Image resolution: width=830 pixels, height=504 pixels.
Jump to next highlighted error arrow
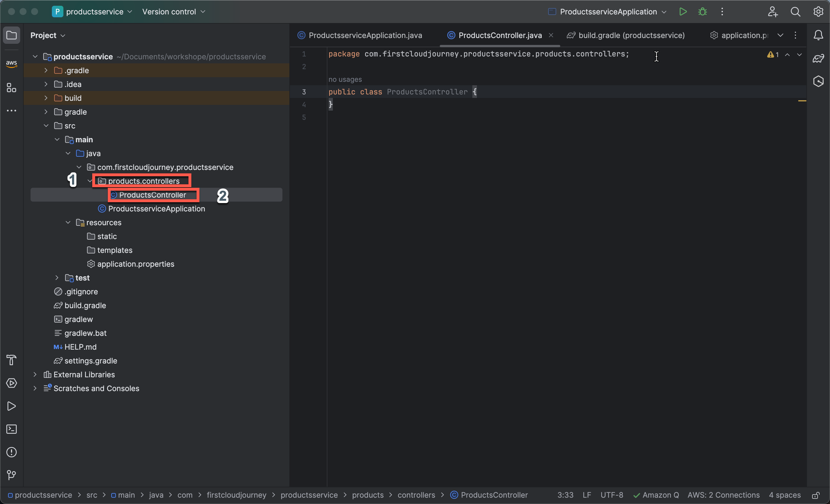(799, 54)
